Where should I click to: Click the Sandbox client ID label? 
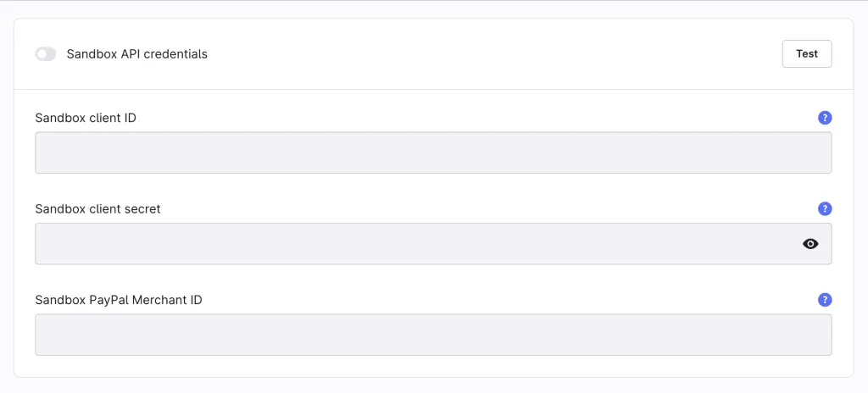tap(86, 118)
